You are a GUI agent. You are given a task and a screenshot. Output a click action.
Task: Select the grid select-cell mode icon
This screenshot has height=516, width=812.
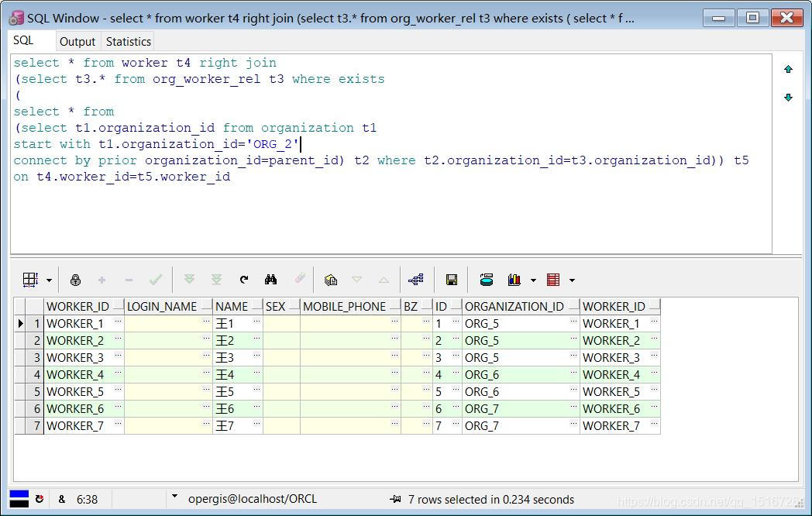[30, 280]
